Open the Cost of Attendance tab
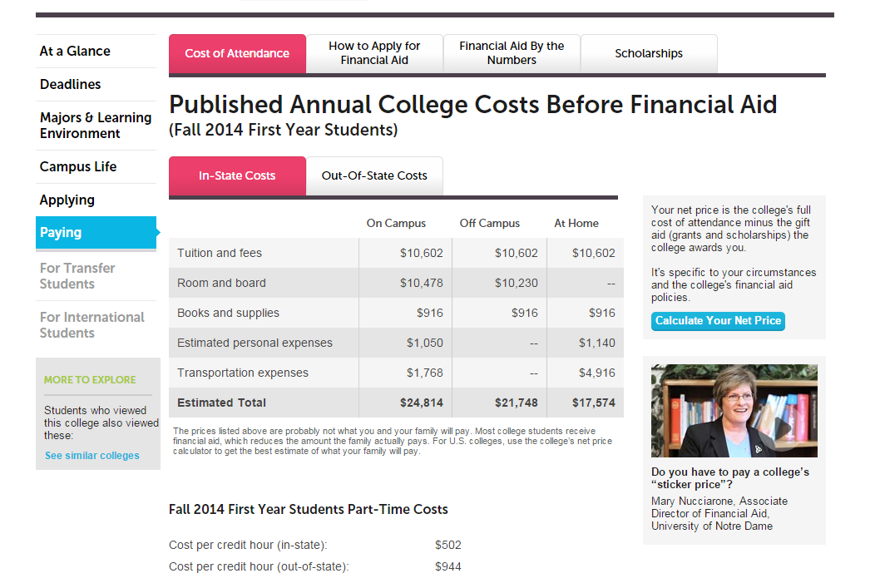Viewport: 880px width, 588px height. (237, 54)
